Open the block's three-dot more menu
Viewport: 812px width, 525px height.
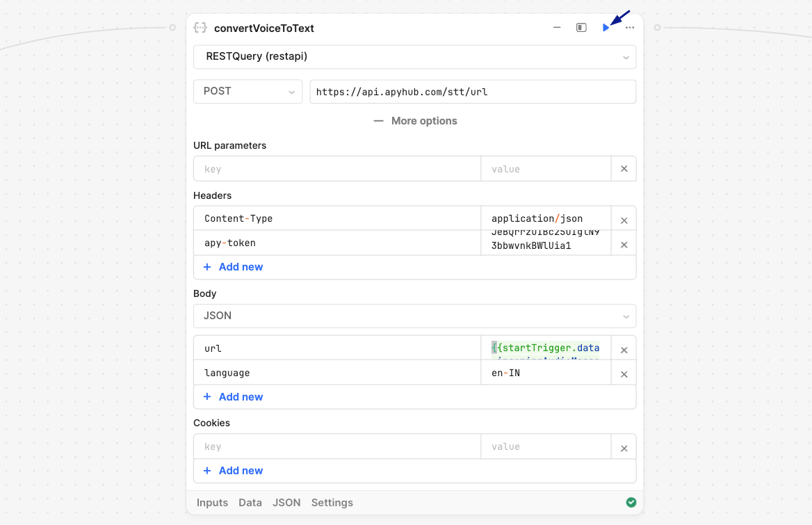pos(630,28)
